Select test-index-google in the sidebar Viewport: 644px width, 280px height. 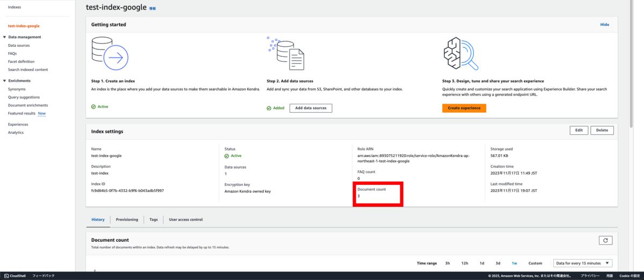(24, 26)
